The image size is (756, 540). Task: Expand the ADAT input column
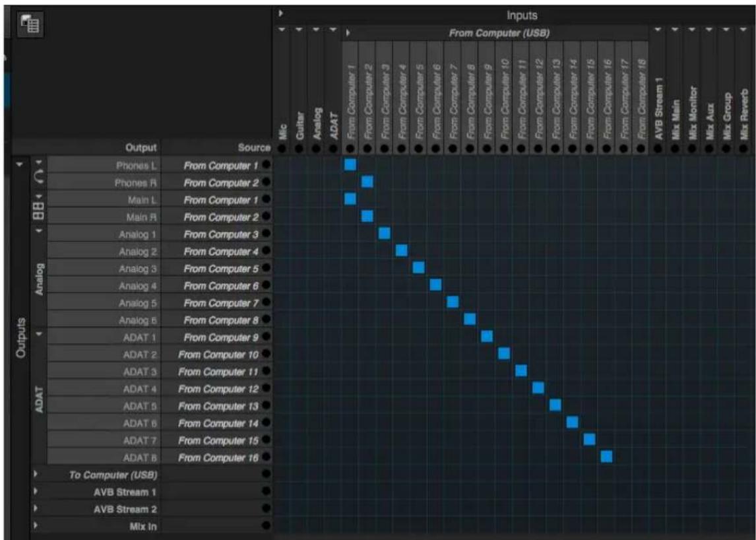[x=332, y=30]
